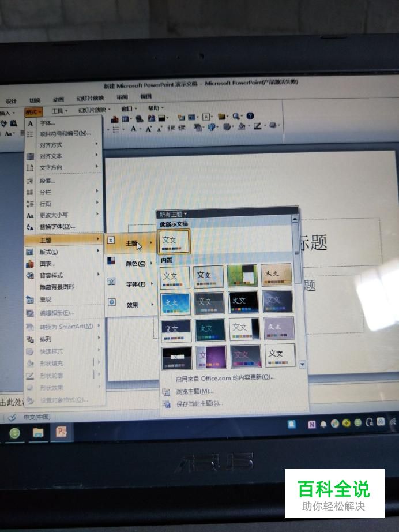Click the table icon in the toolbar
399x532 pixels.
click(x=126, y=119)
